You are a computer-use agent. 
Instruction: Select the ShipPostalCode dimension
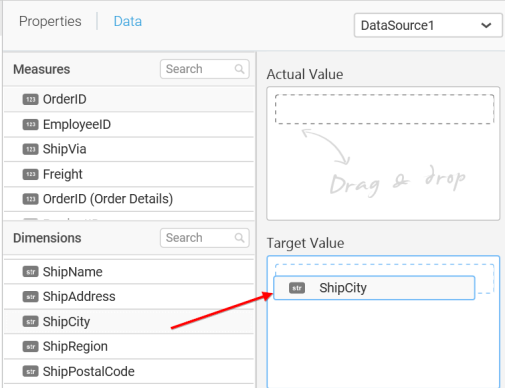pyautogui.click(x=129, y=371)
